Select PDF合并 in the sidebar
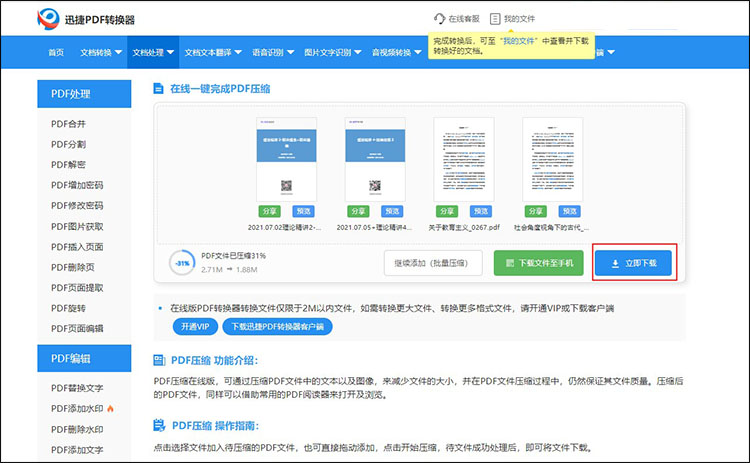 (x=68, y=124)
